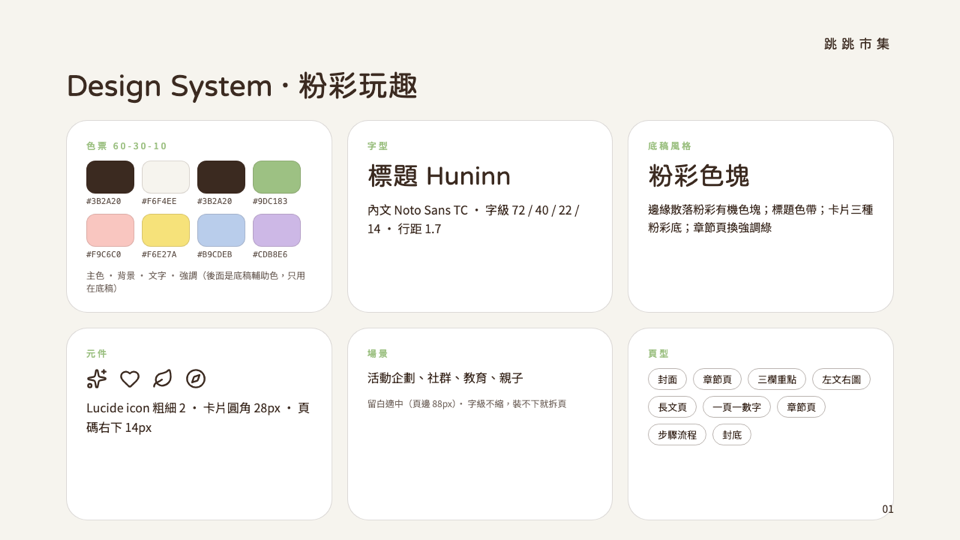Click the #9DC183 hex label

[x=270, y=201]
